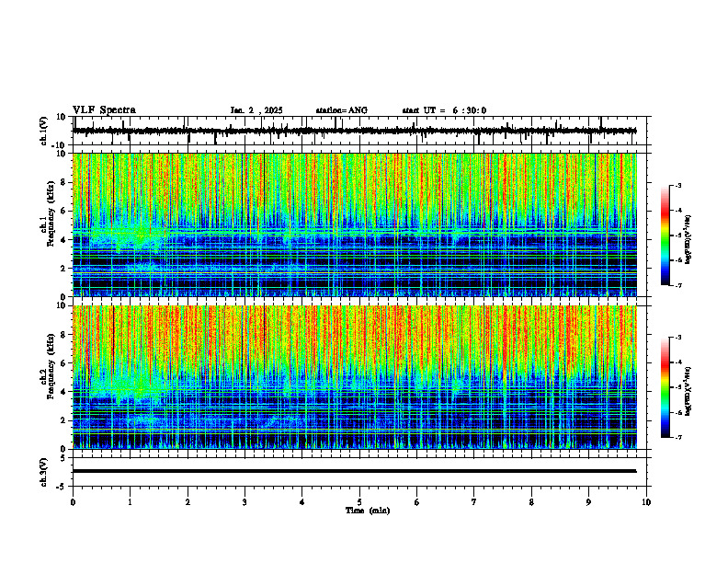This screenshot has height=563, width=728.
Task: Click the ch.2 "Frequency (kHz)" axis label
Action: pos(51,366)
